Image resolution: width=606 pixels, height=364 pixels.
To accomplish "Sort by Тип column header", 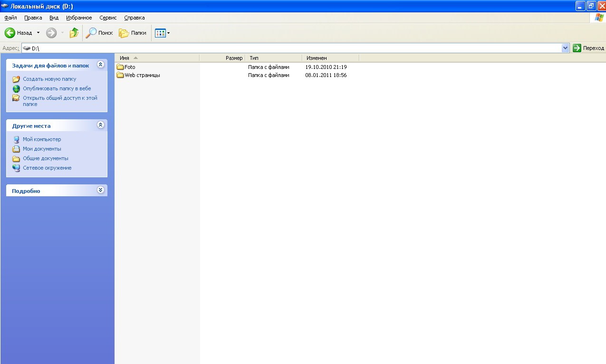I will click(x=274, y=58).
